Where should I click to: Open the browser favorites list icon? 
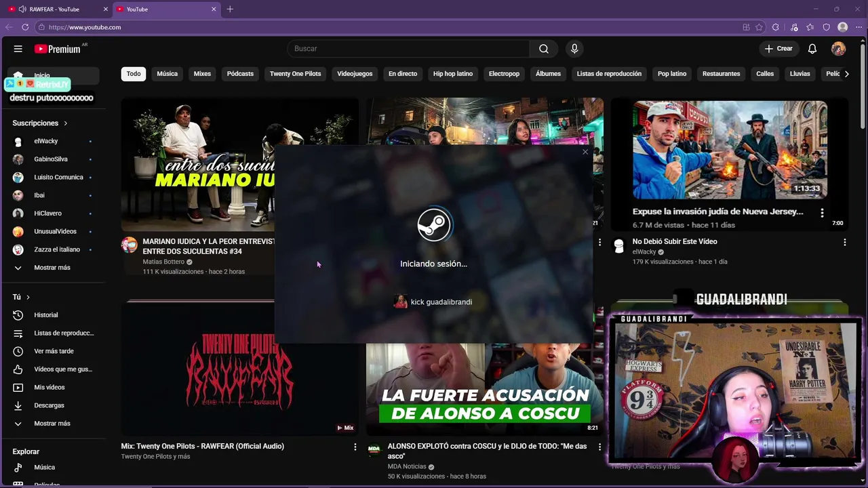click(x=810, y=27)
